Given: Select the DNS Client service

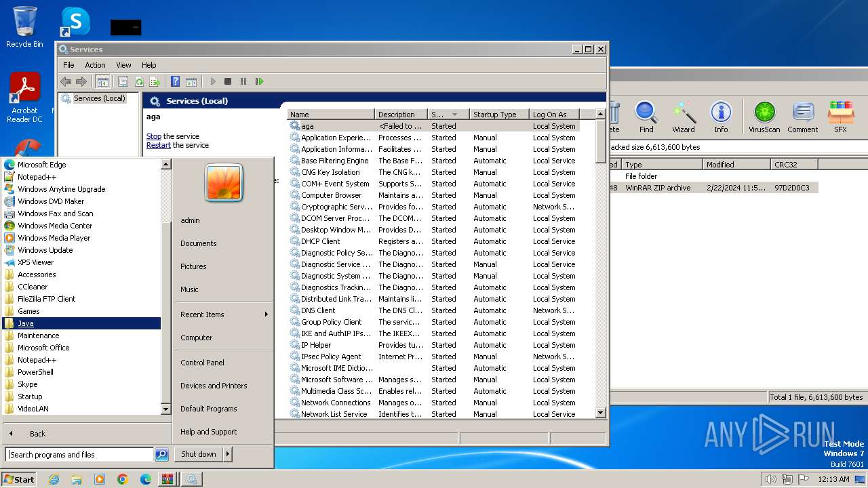Looking at the screenshot, I should point(434,310).
